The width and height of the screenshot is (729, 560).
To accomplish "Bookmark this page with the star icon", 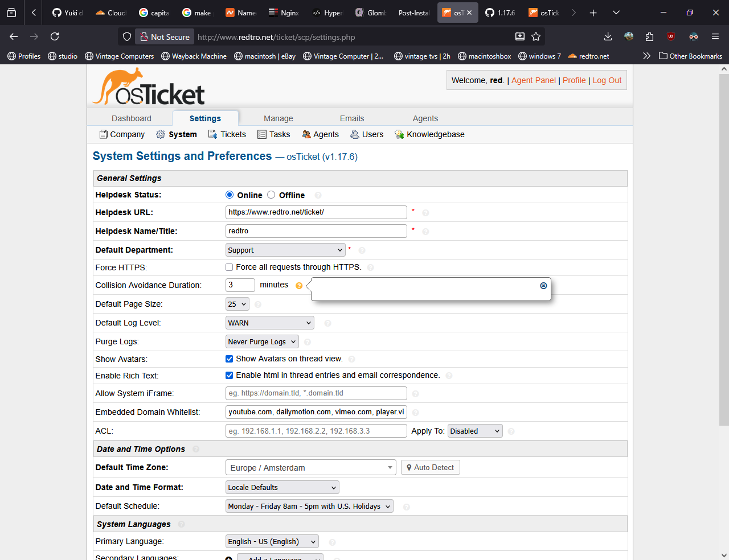I will click(x=536, y=37).
